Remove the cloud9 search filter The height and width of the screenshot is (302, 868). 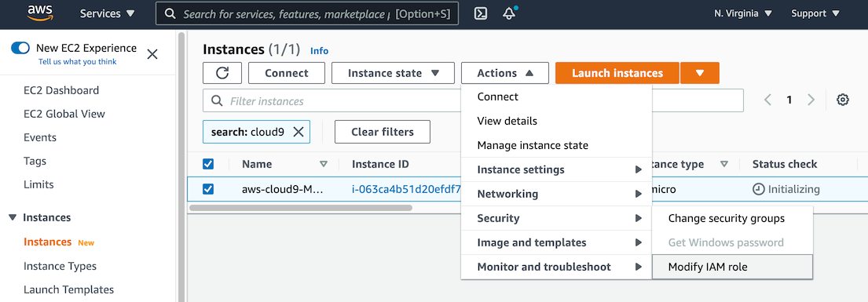click(x=298, y=132)
